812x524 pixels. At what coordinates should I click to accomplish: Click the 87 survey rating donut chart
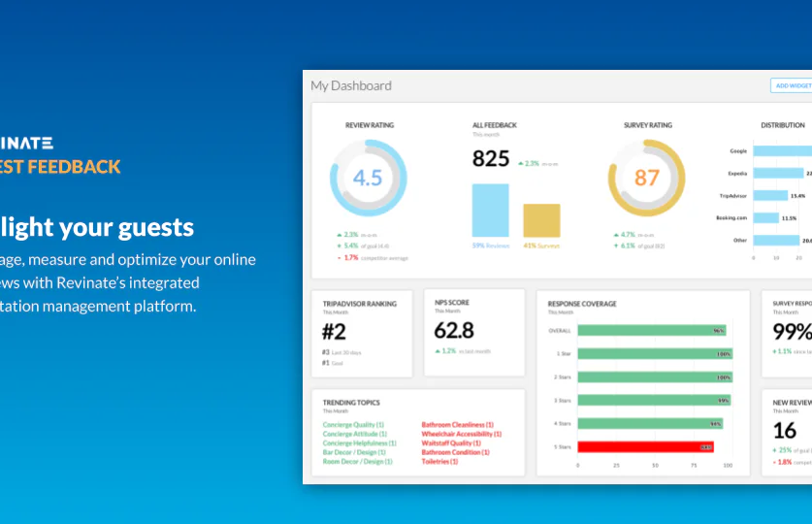click(x=646, y=178)
